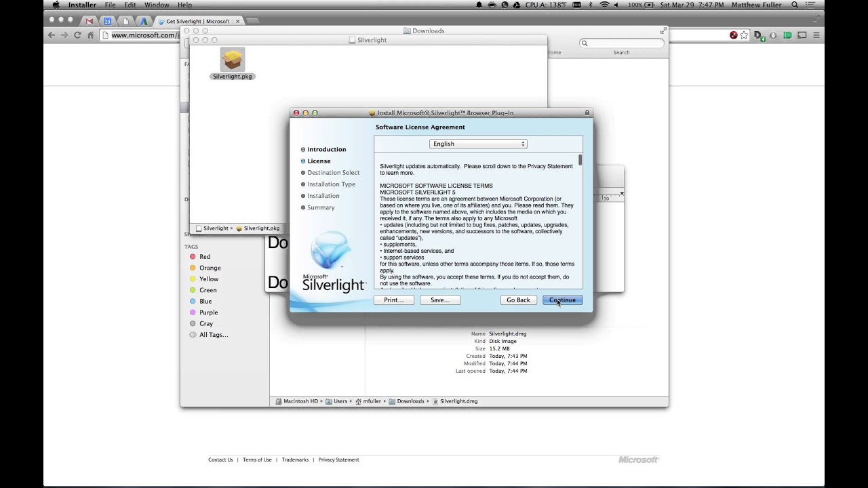Open the Apple menu

(x=56, y=5)
